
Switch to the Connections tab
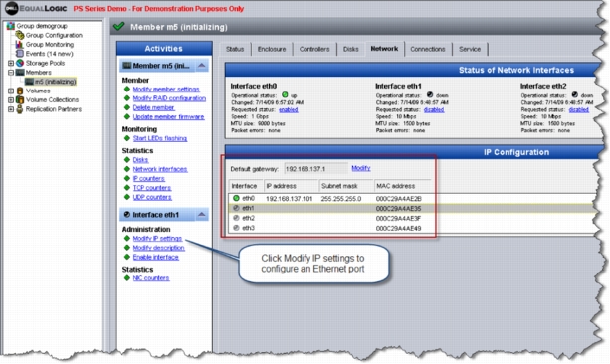[x=428, y=49]
